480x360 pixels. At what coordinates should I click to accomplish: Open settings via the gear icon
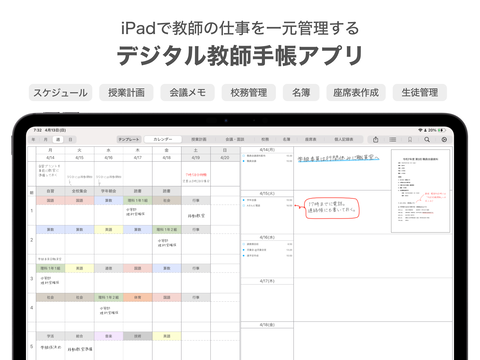click(444, 140)
